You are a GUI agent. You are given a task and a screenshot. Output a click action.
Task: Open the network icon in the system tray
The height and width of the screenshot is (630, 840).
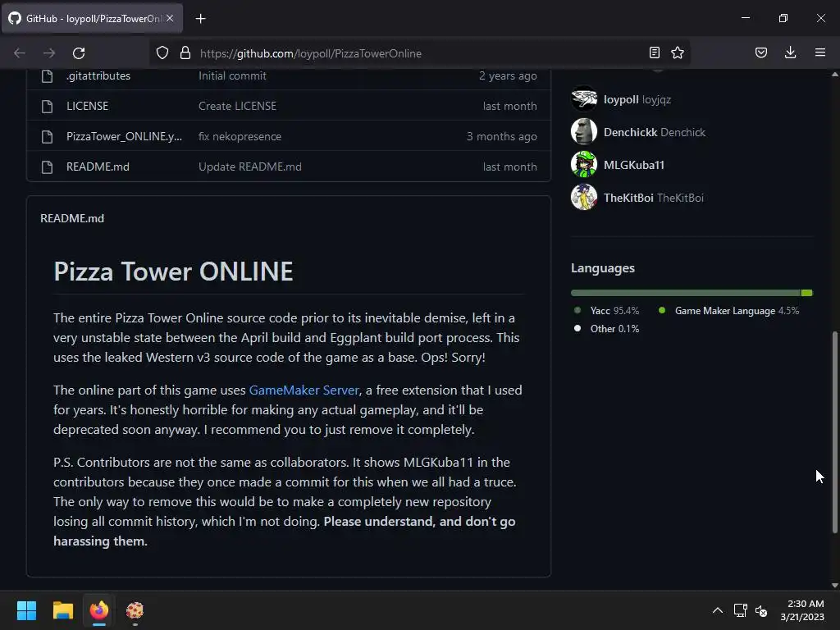coord(741,610)
